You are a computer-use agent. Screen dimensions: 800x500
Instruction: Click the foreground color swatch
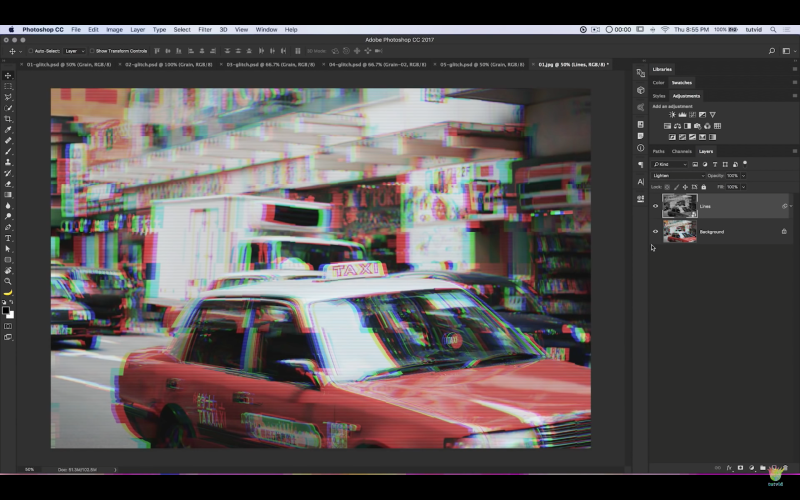pos(6,311)
